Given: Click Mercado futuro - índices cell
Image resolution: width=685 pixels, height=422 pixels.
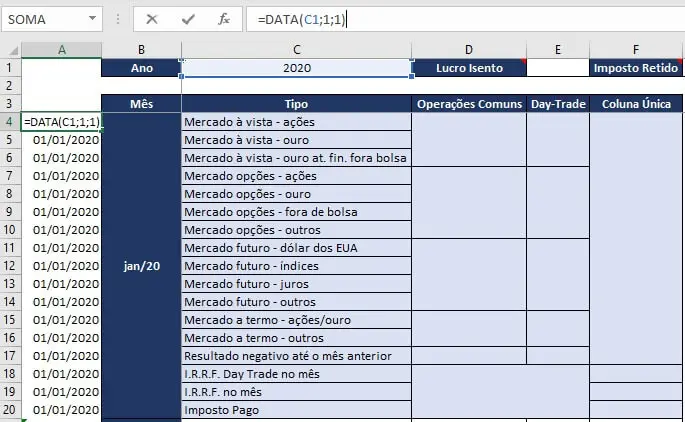Looking at the screenshot, I should coord(297,266).
